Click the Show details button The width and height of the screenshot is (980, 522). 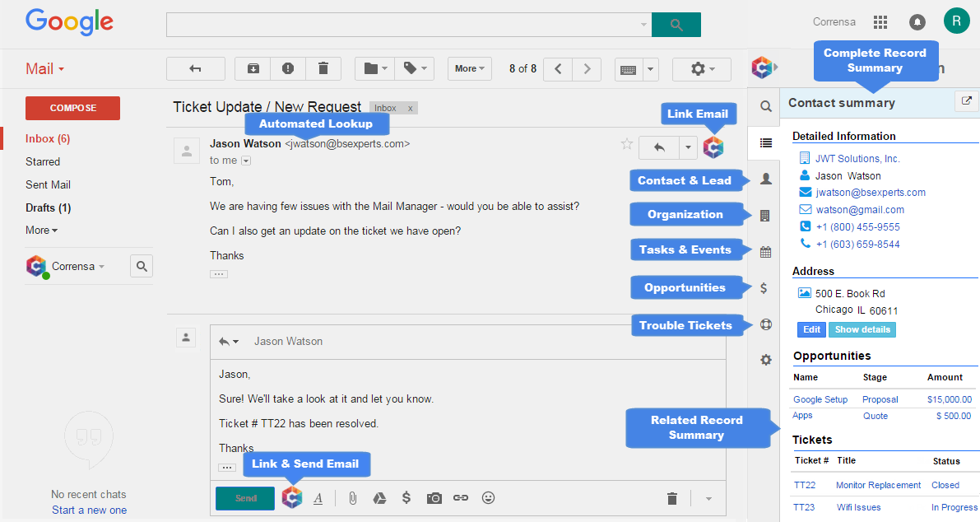[862, 329]
